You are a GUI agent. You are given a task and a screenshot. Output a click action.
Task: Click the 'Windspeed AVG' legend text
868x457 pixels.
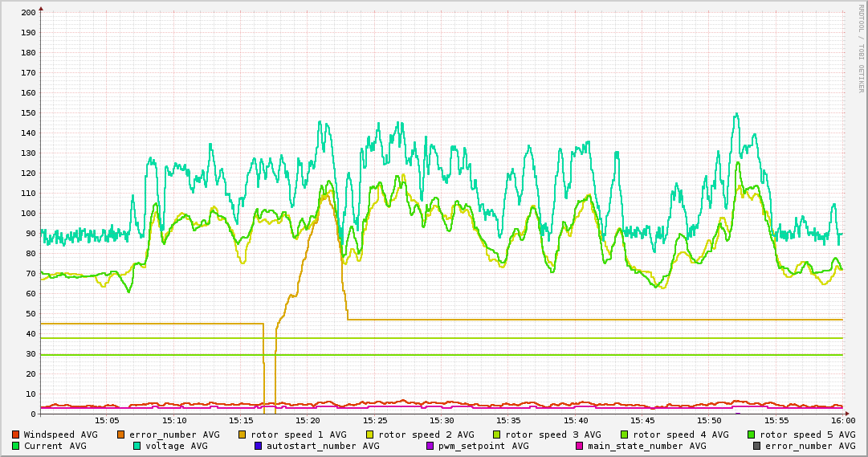(60, 435)
